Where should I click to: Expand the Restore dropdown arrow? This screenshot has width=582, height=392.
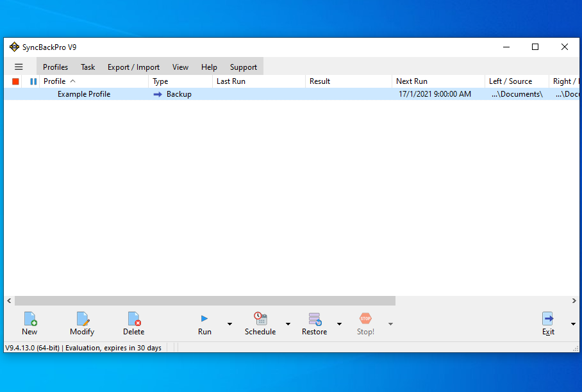coord(339,324)
